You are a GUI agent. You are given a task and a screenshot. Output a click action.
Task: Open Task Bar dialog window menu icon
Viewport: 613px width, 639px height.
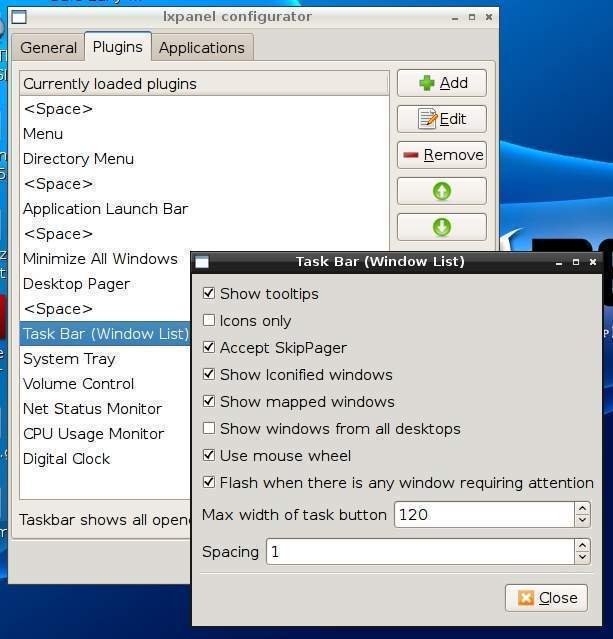click(202, 262)
